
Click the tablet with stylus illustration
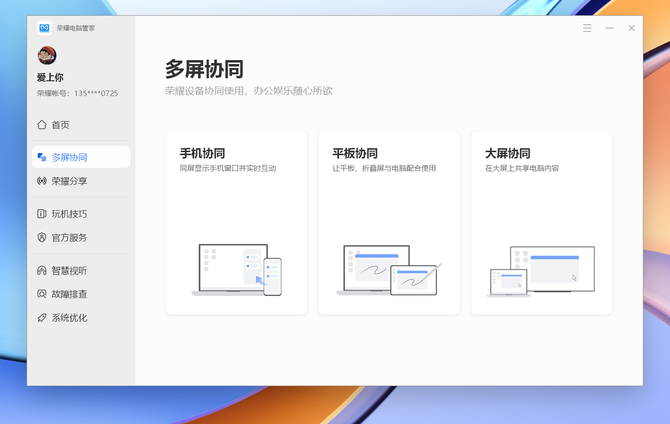(390, 270)
